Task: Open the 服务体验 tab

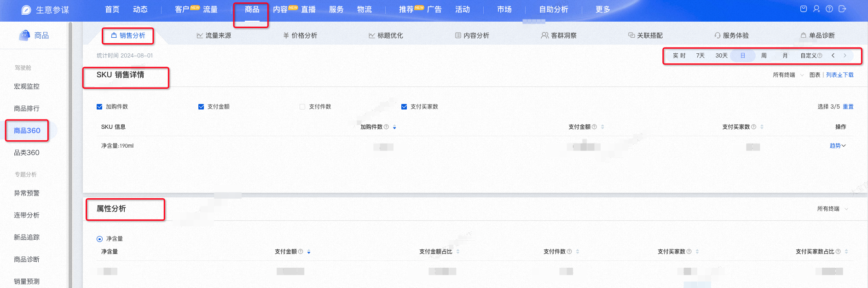Action: 731,35
